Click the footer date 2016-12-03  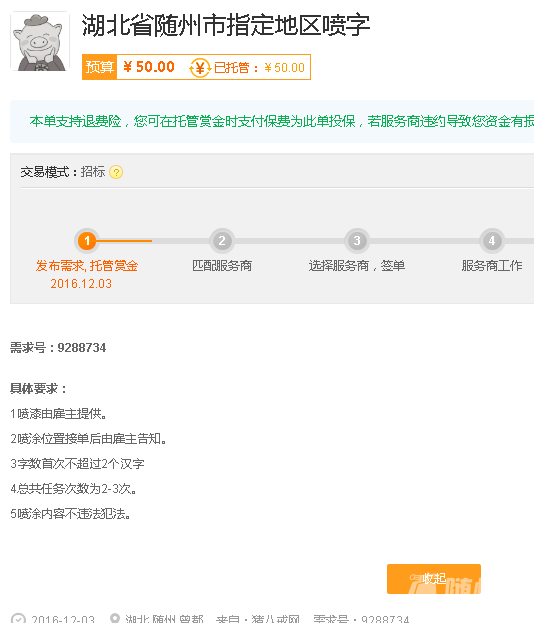(63, 619)
